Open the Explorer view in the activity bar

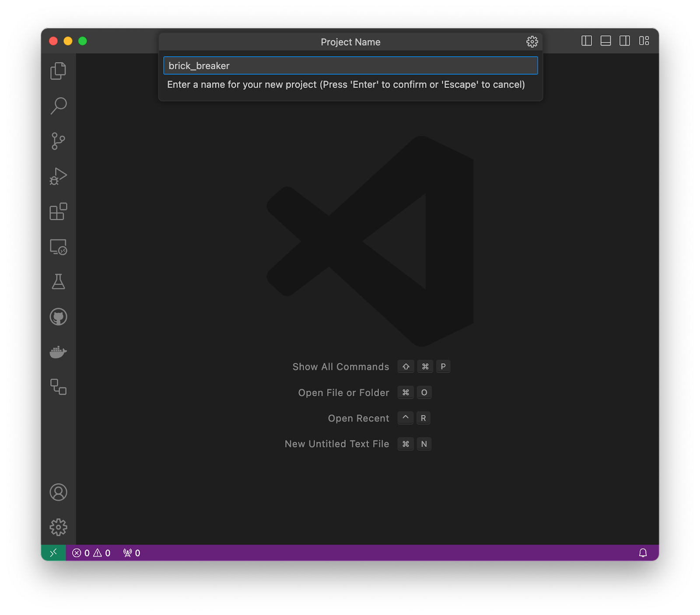point(59,71)
